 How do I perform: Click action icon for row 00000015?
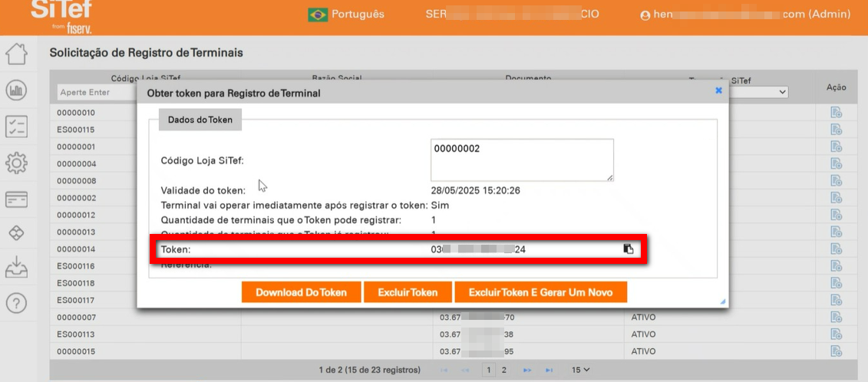click(x=836, y=351)
